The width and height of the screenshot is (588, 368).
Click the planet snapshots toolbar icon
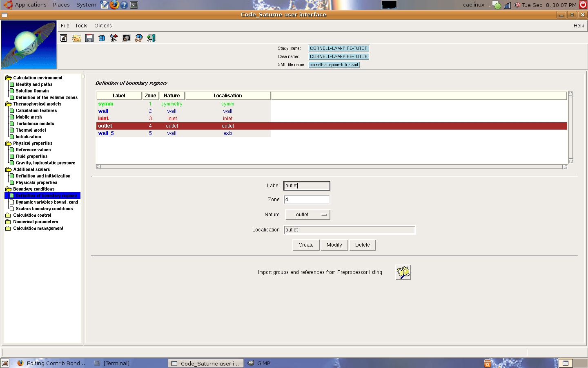point(127,38)
